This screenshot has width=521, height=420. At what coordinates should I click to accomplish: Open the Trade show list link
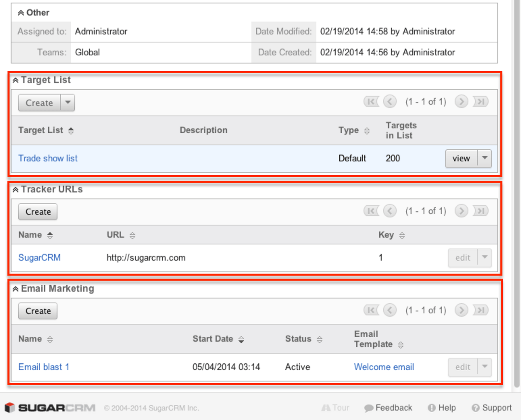pyautogui.click(x=48, y=158)
